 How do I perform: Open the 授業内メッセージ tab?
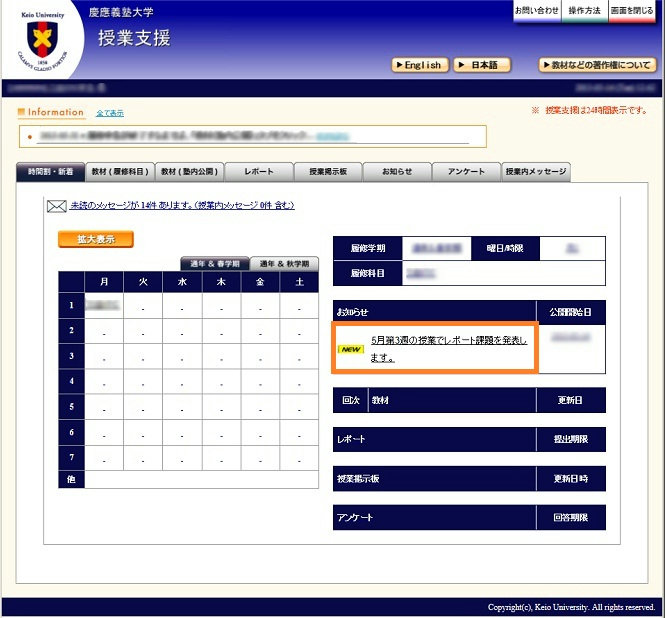pos(535,172)
